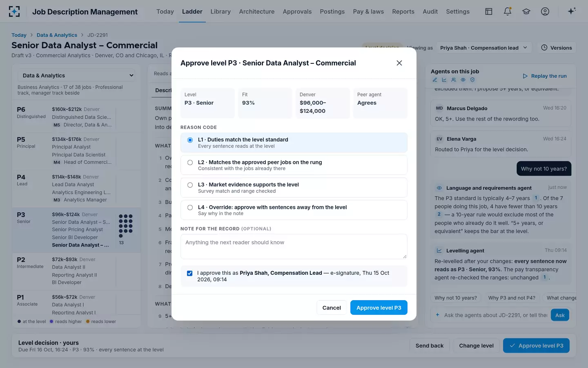Click the pencil agent icon under Agents on this job

pos(435,80)
